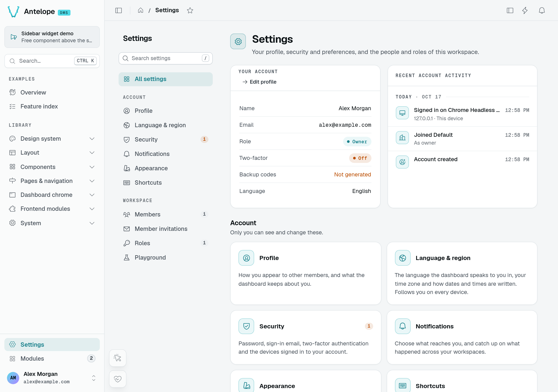Star the Settings page as favorite
This screenshot has width=558, height=392.
click(x=190, y=10)
